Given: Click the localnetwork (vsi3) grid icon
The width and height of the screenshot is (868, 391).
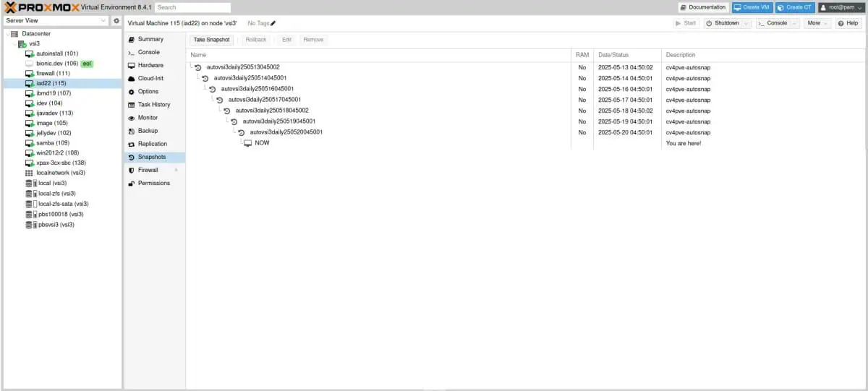Looking at the screenshot, I should [x=29, y=173].
